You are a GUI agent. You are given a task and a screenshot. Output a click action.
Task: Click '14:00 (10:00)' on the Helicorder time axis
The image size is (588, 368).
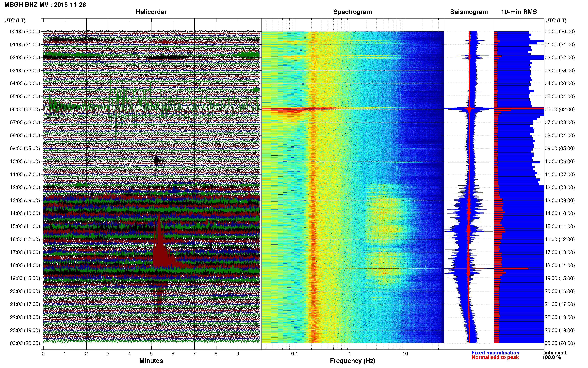[25, 213]
